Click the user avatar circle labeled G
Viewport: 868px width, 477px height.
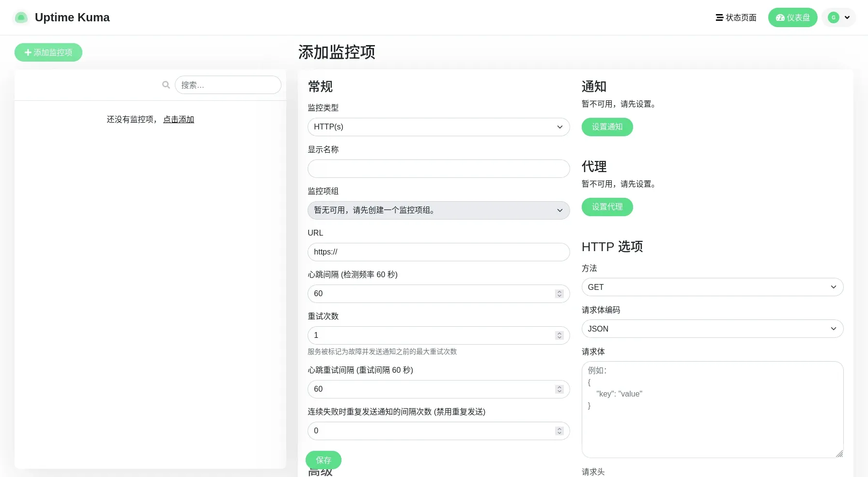pos(834,17)
